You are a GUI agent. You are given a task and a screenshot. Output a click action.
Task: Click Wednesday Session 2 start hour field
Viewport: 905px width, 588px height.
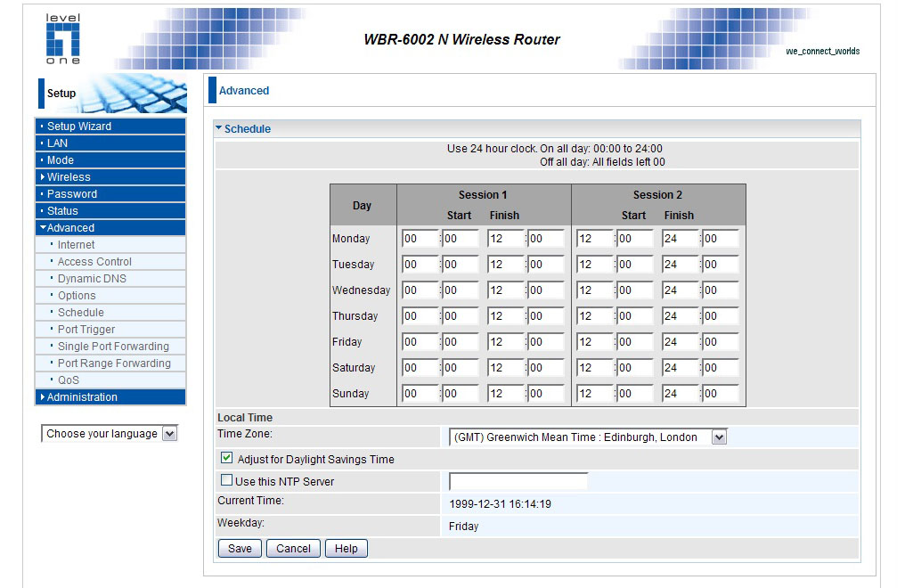point(595,290)
